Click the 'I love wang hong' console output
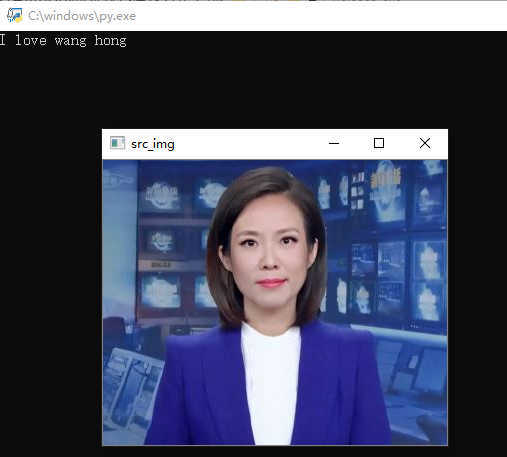The image size is (507, 457). [63, 41]
